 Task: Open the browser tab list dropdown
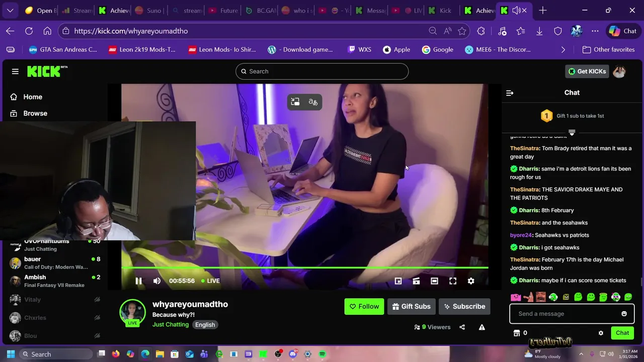(x=10, y=10)
